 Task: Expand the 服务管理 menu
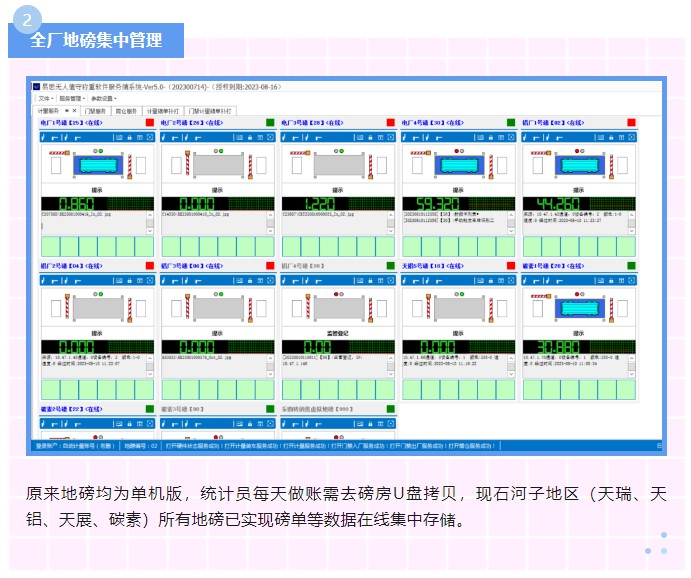coord(72,99)
